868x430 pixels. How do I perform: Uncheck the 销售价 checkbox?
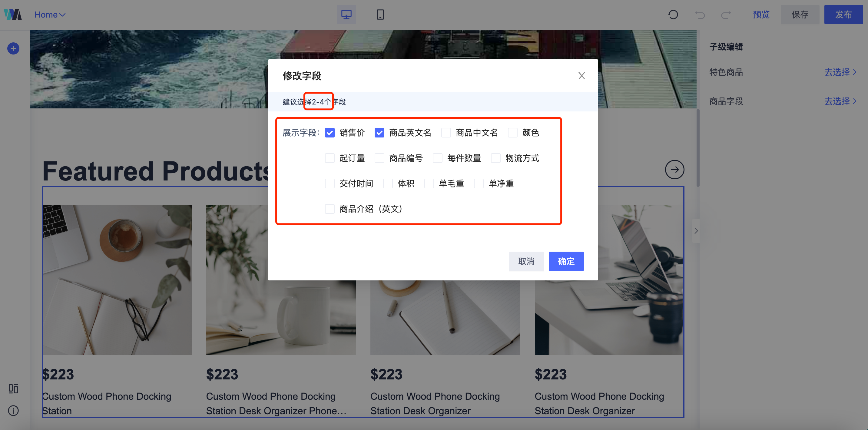pos(330,133)
